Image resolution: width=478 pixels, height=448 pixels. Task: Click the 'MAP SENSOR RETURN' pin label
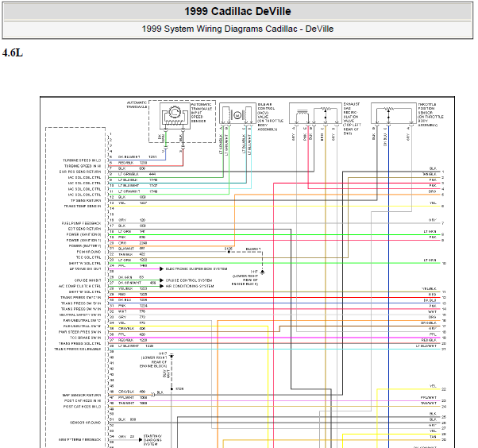click(82, 396)
